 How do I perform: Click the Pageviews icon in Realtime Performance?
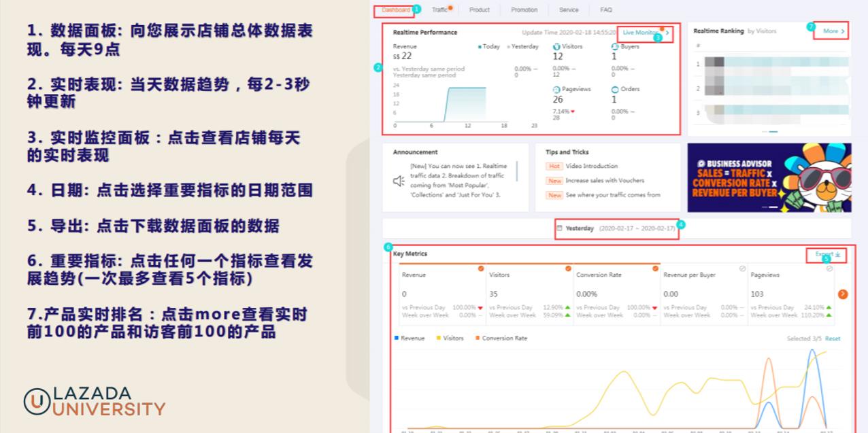556,89
